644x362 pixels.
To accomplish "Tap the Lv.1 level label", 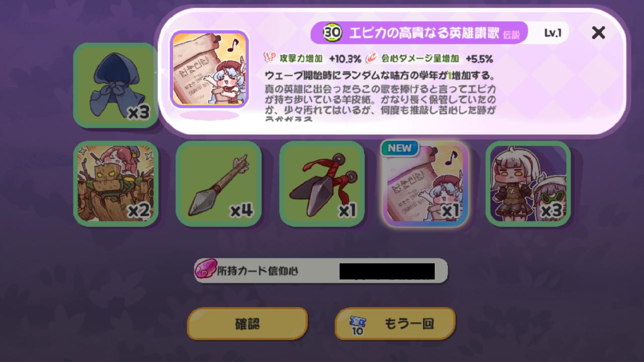I will tap(552, 33).
